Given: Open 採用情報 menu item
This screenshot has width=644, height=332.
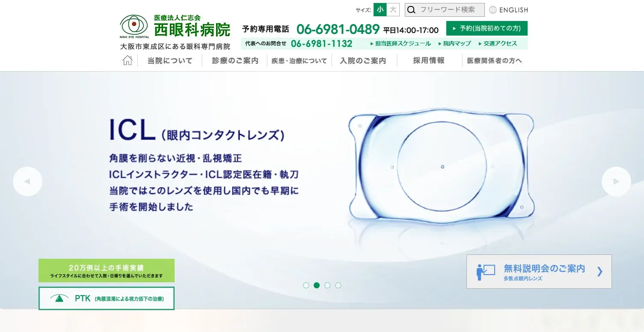Looking at the screenshot, I should click(x=429, y=61).
